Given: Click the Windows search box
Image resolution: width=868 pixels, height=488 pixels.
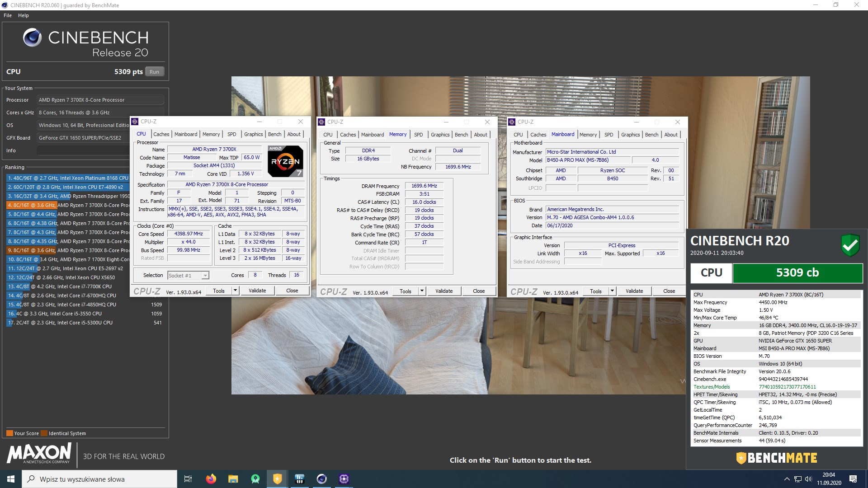Looking at the screenshot, I should coord(99,479).
